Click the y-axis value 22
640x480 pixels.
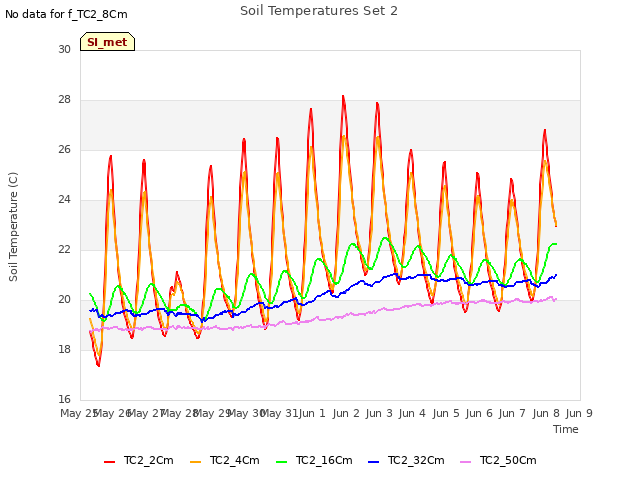64,249
